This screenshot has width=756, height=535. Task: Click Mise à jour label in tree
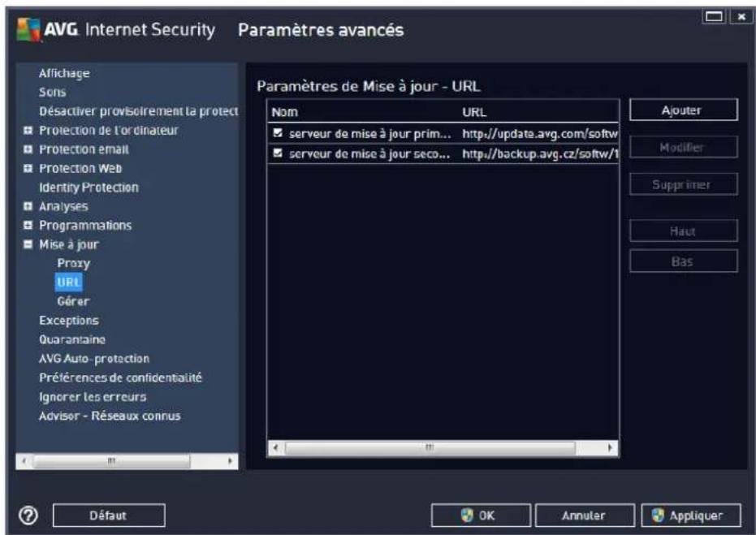(x=68, y=244)
